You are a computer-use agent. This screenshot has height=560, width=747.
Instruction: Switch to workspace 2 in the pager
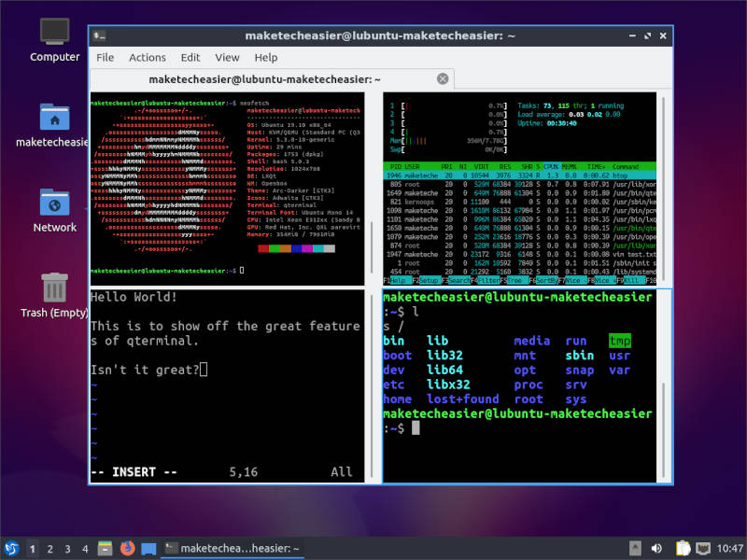(49, 548)
